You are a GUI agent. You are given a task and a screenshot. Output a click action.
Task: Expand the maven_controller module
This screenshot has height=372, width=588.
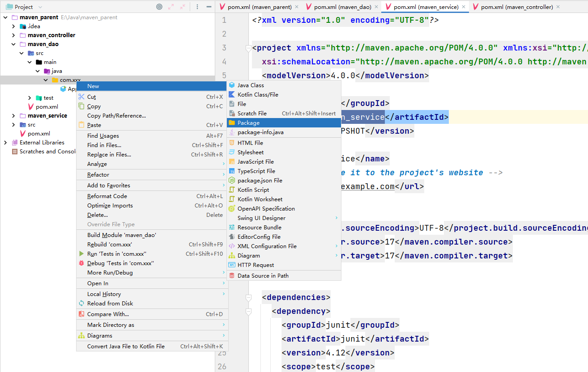pos(13,35)
